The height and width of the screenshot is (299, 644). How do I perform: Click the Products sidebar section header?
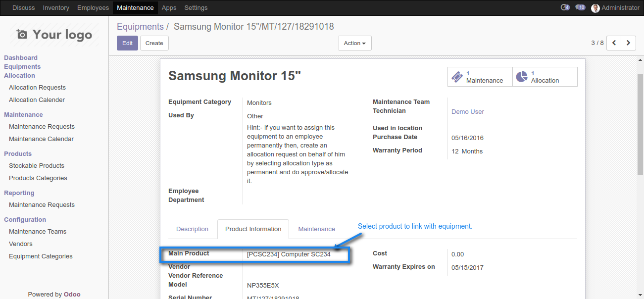[18, 154]
